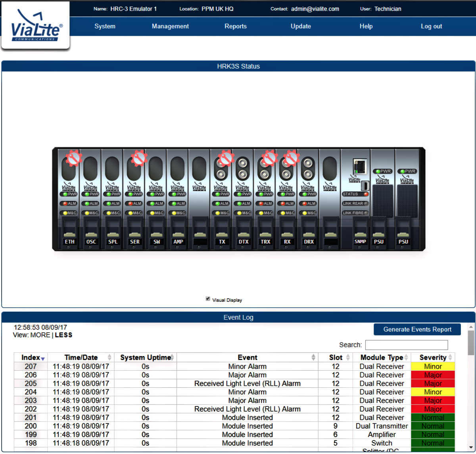Click the Index column sort arrow
Image resolution: width=476 pixels, height=454 pixels.
[43, 358]
